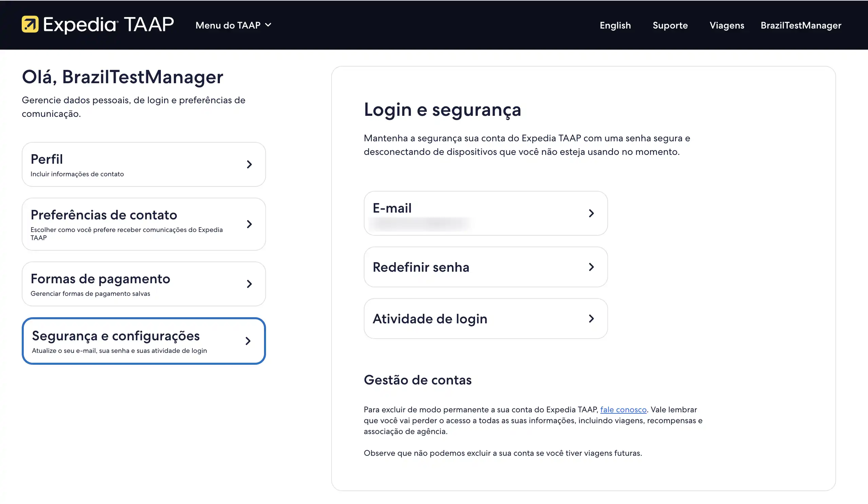Click the Menu do TAAP dropdown arrow
868x504 pixels.
(268, 25)
